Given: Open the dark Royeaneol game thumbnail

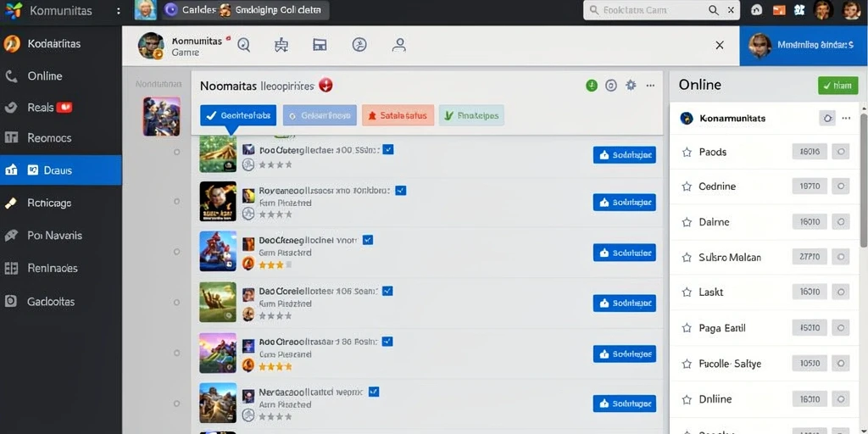Looking at the screenshot, I should [218, 202].
